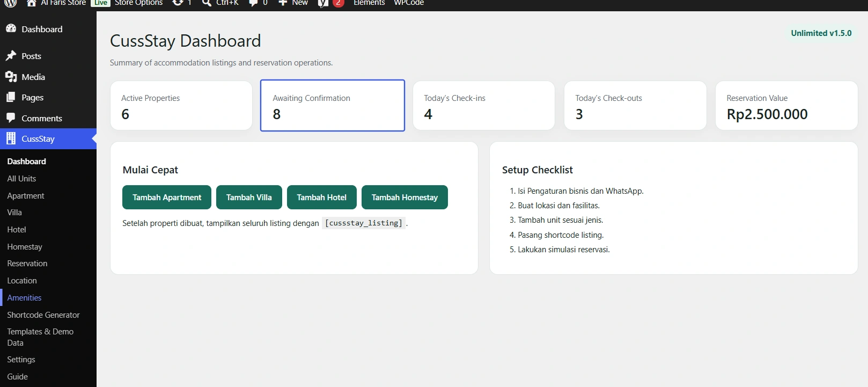Click the WordPress logo icon
868x387 pixels.
pos(11,3)
